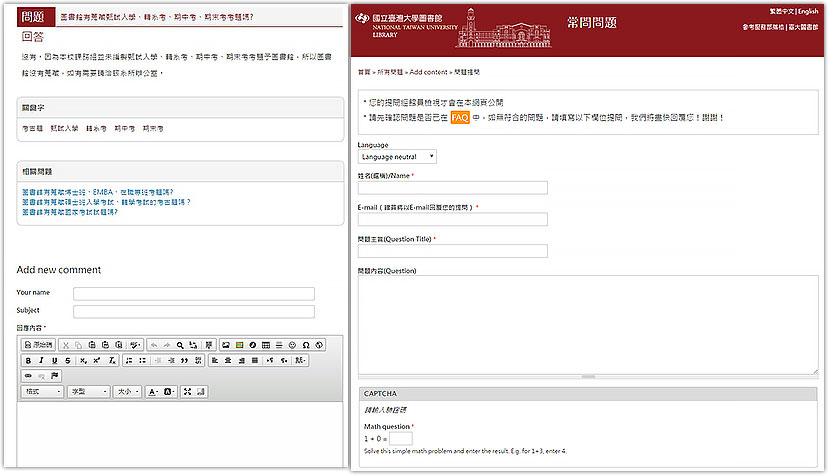Open the Omega special character dialog
829x476 pixels.
click(x=306, y=345)
